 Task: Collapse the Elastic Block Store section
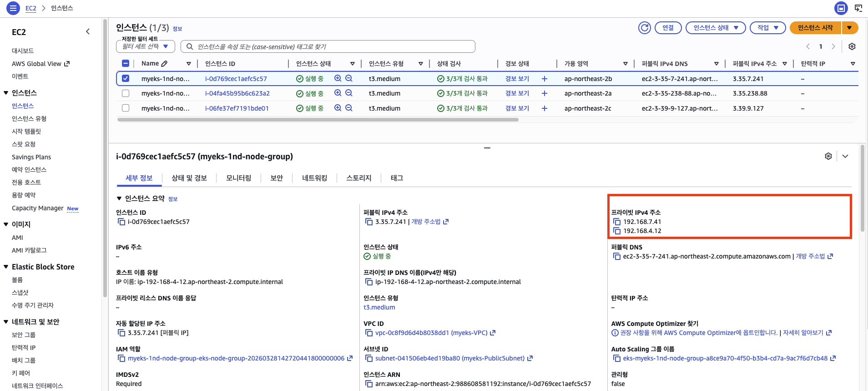[x=6, y=267]
